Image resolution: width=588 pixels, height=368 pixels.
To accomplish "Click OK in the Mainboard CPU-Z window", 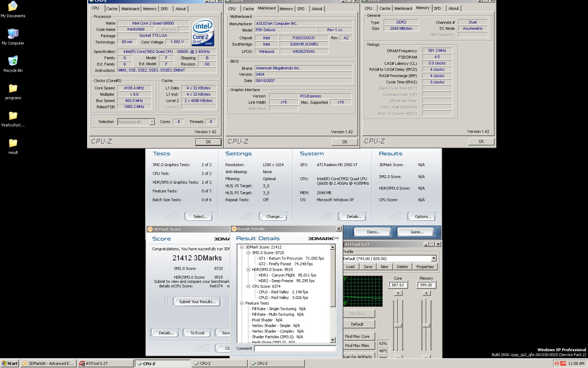I will tap(345, 142).
